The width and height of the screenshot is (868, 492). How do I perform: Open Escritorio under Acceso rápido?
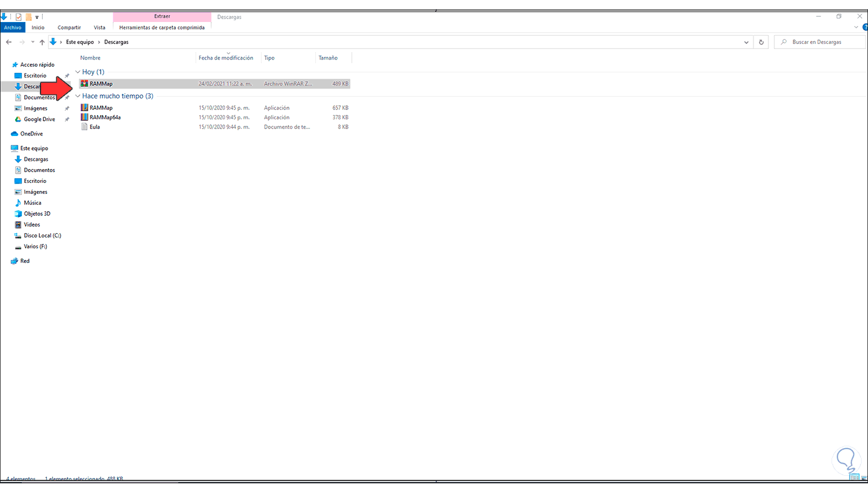[35, 76]
